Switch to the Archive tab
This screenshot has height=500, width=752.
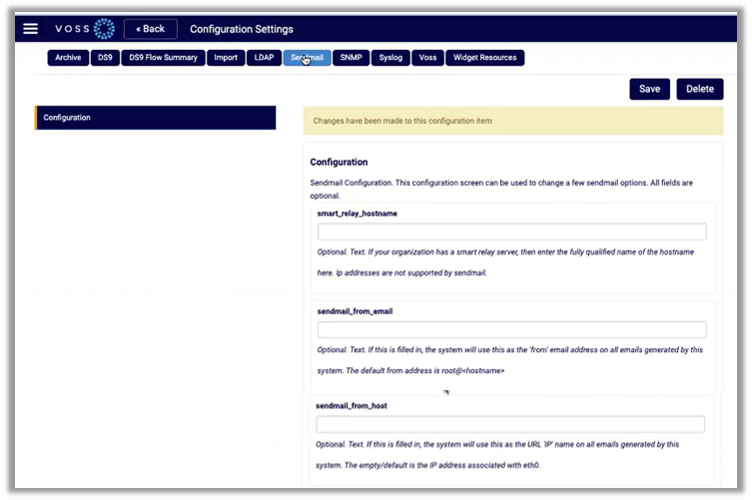click(x=68, y=58)
